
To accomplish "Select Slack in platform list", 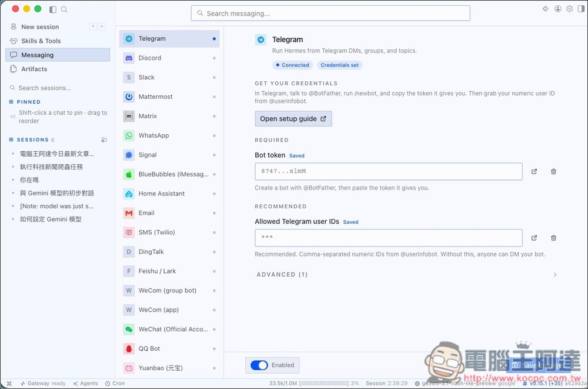I will (x=169, y=77).
